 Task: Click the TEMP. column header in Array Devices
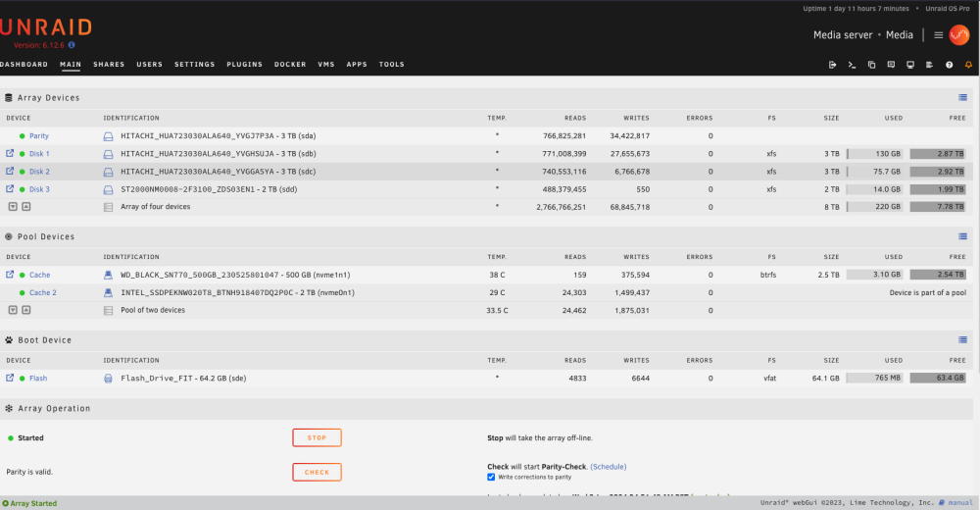click(497, 119)
